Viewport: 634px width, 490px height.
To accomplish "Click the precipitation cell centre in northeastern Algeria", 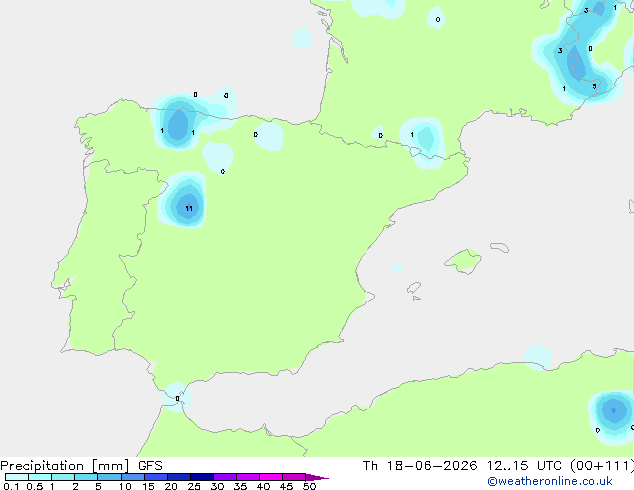I will pos(614,410).
